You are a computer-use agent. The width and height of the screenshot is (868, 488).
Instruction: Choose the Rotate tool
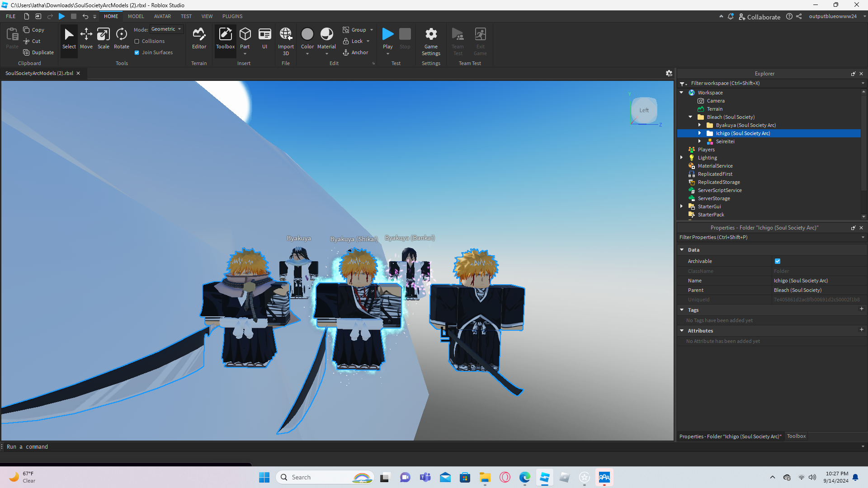[x=121, y=38]
